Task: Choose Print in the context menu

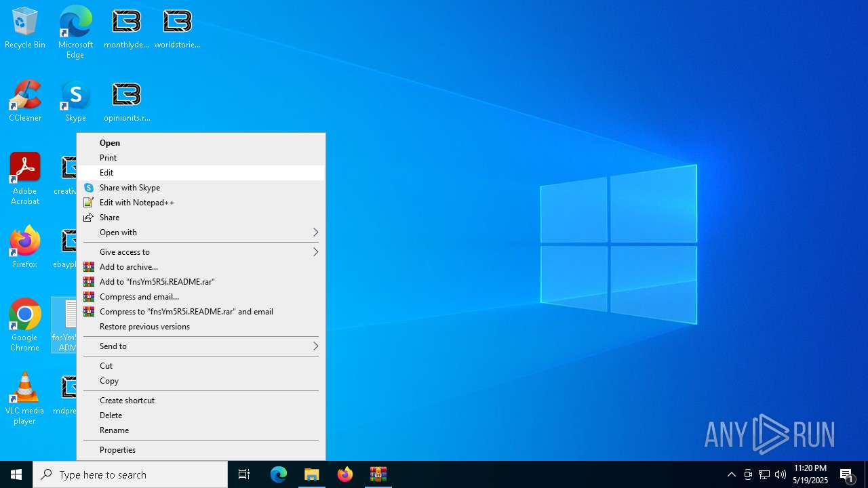Action: [x=201, y=158]
